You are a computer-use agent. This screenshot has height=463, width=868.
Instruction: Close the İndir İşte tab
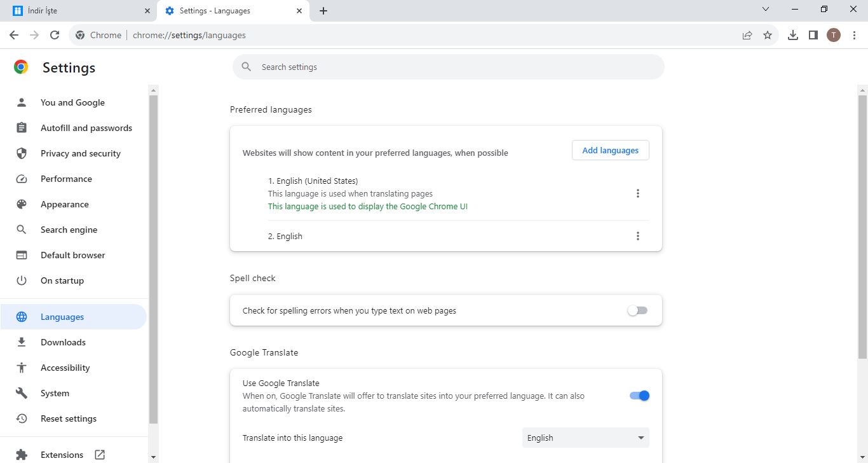147,11
